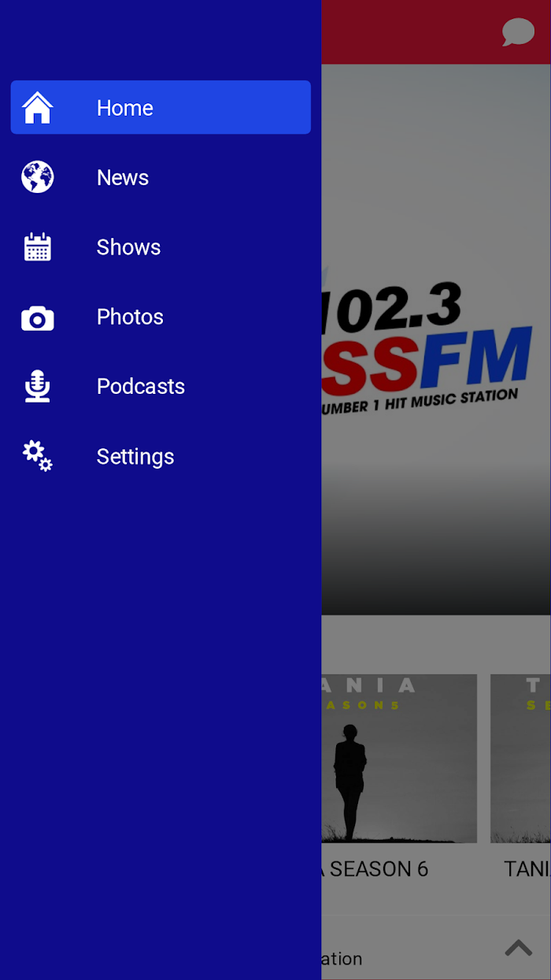Image resolution: width=551 pixels, height=980 pixels.
Task: Go to the Shows menu label
Action: click(x=128, y=247)
